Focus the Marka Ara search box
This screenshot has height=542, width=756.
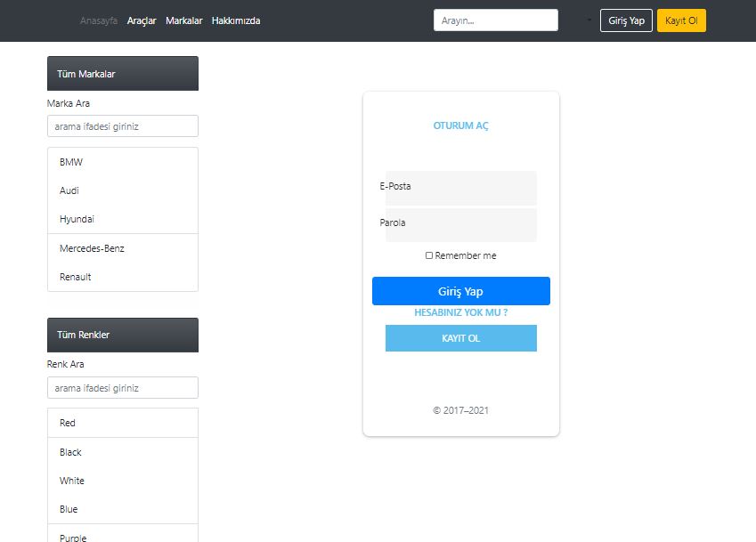click(122, 125)
